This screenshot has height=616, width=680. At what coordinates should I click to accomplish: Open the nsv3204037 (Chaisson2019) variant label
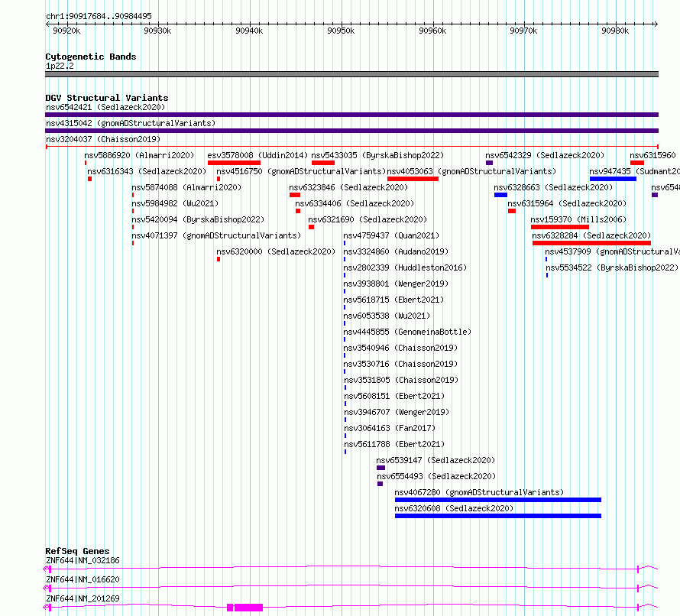[x=103, y=139]
